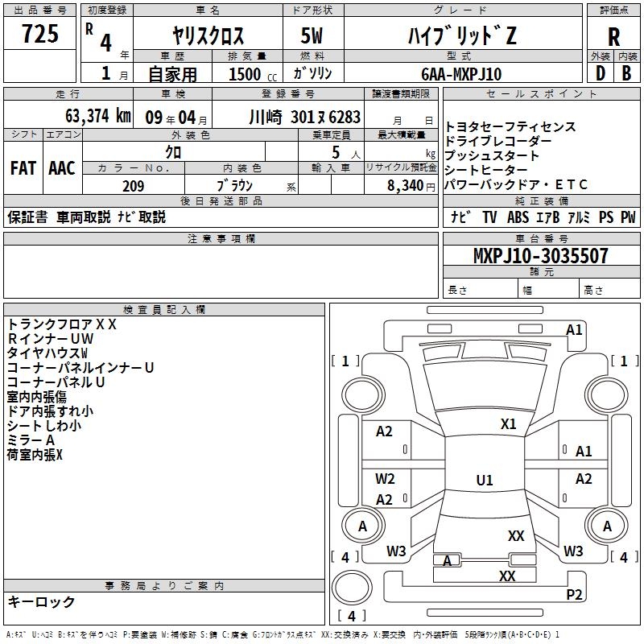Select 保証書 in later-shipped parts
644x644 pixels.
(x=27, y=217)
